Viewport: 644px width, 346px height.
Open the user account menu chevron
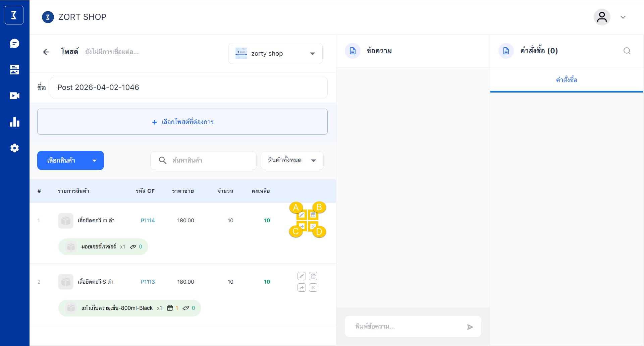tap(623, 17)
